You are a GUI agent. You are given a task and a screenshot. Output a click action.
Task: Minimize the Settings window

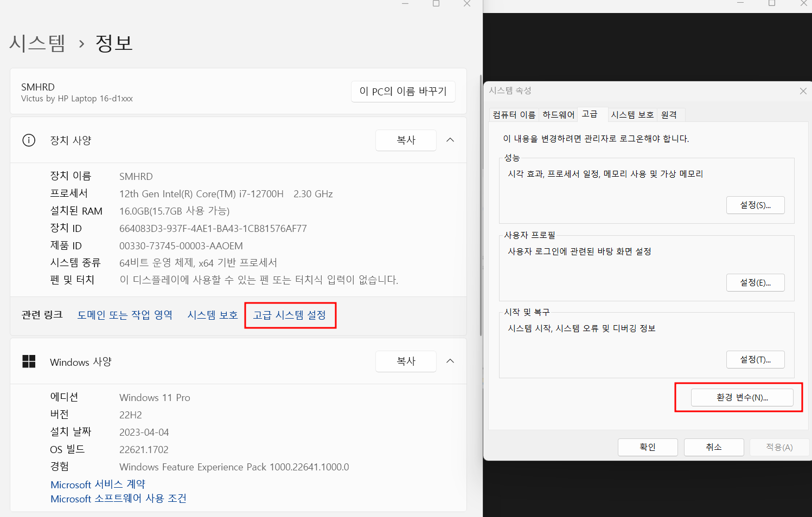coord(405,3)
